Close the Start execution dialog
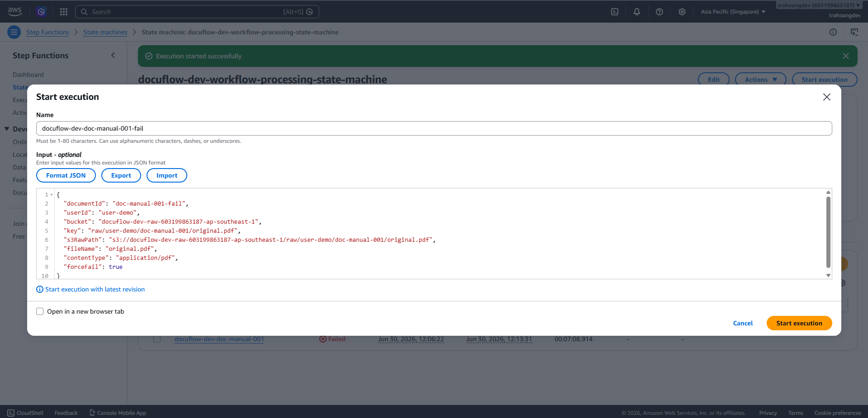Image resolution: width=868 pixels, height=418 pixels. coord(827,97)
